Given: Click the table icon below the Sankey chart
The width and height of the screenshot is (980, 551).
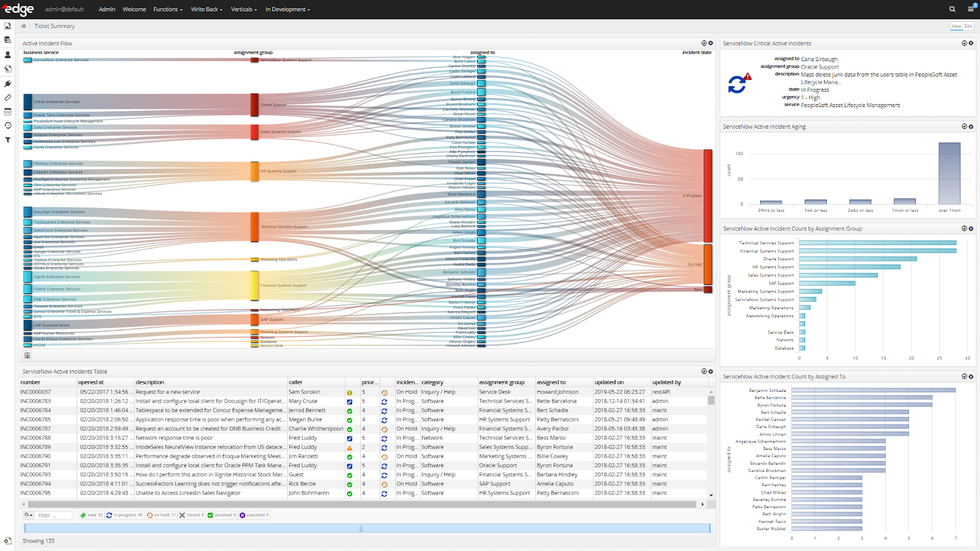Looking at the screenshot, I should pyautogui.click(x=27, y=355).
